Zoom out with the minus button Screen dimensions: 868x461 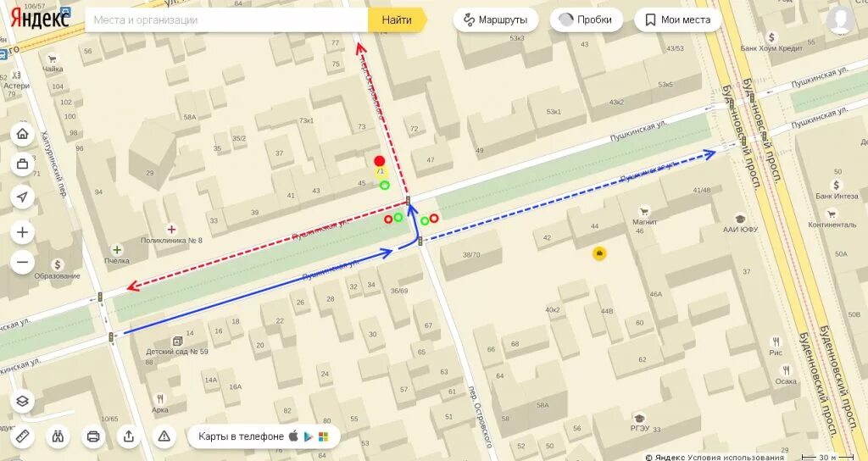pyautogui.click(x=23, y=263)
